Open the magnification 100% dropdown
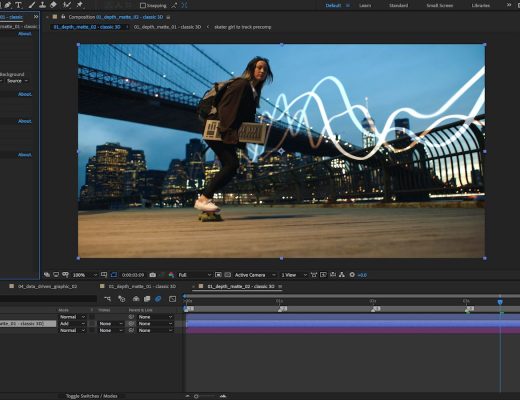520x400 pixels. [x=84, y=275]
